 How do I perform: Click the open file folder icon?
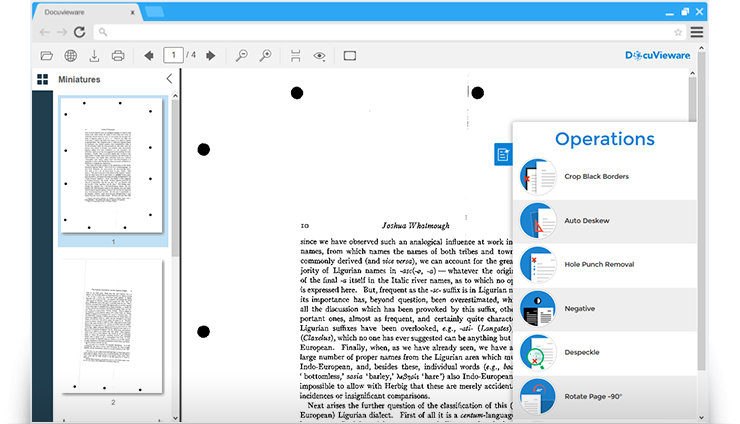46,56
